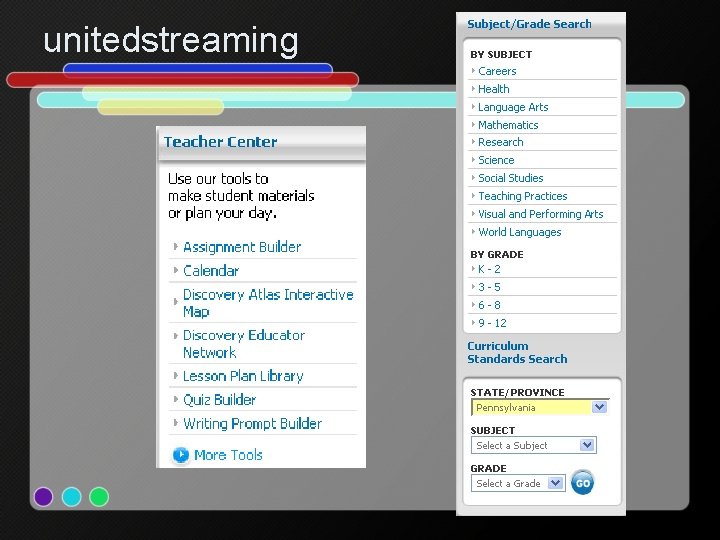This screenshot has height=540, width=720.
Task: Open Discovery Atlas Interactive Map
Action: pyautogui.click(x=268, y=303)
